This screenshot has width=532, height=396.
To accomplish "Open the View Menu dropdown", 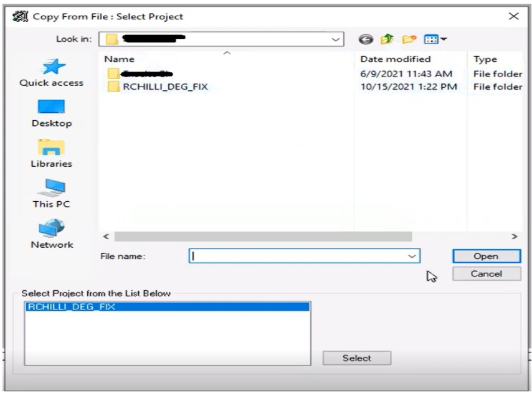I will [435, 39].
